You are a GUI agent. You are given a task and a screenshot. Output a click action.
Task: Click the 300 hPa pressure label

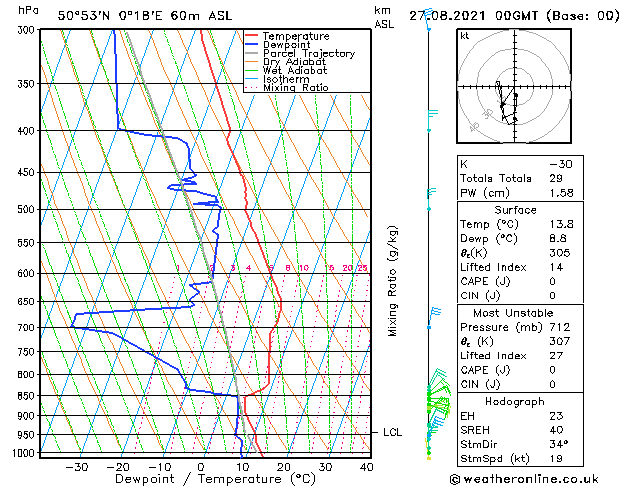click(28, 30)
